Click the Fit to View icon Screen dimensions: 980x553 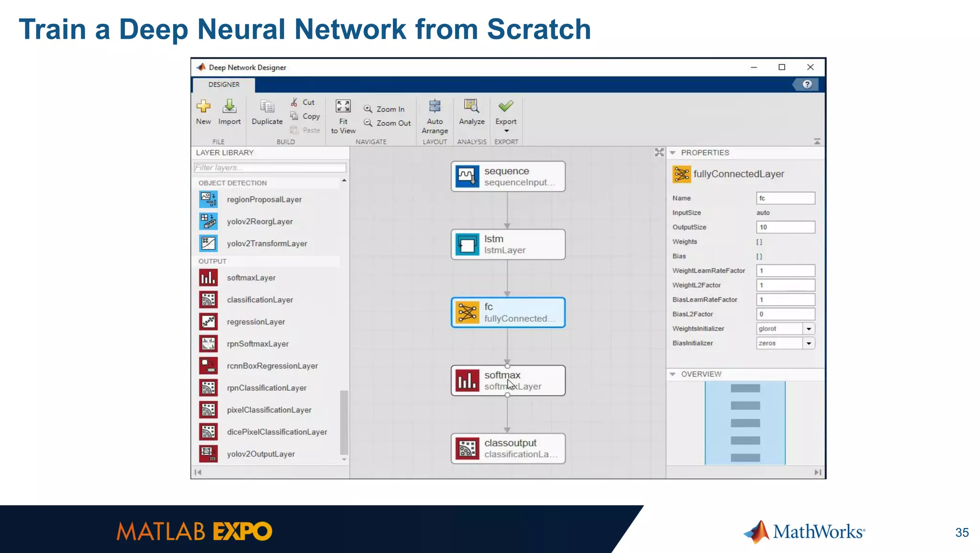[x=343, y=106]
